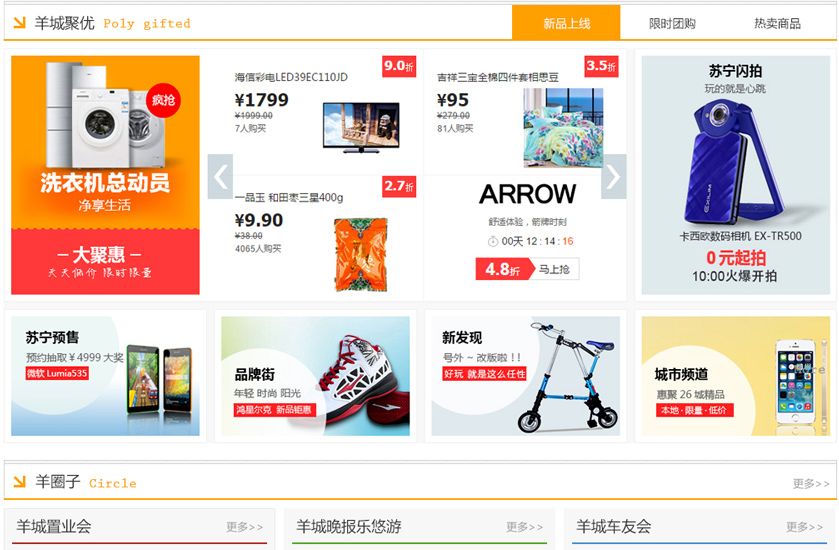The height and width of the screenshot is (550, 839).
Task: Click the 苏宁预售 Lumia535 banner
Action: pos(105,376)
